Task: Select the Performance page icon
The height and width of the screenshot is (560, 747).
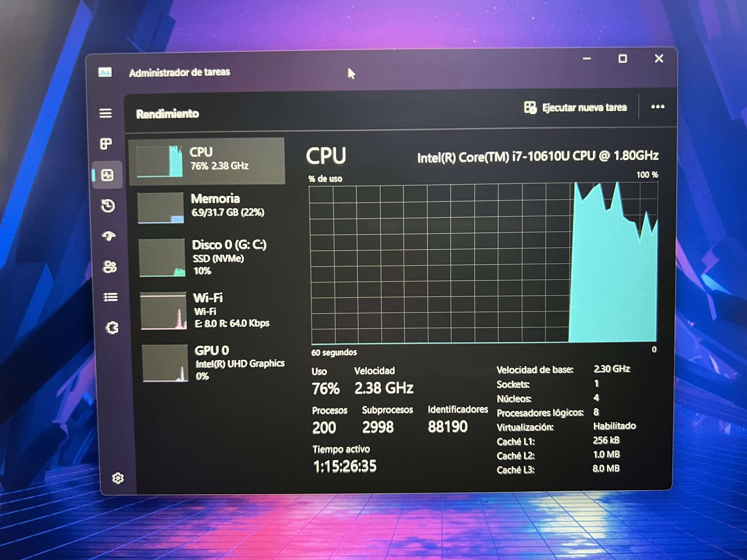Action: (107, 175)
